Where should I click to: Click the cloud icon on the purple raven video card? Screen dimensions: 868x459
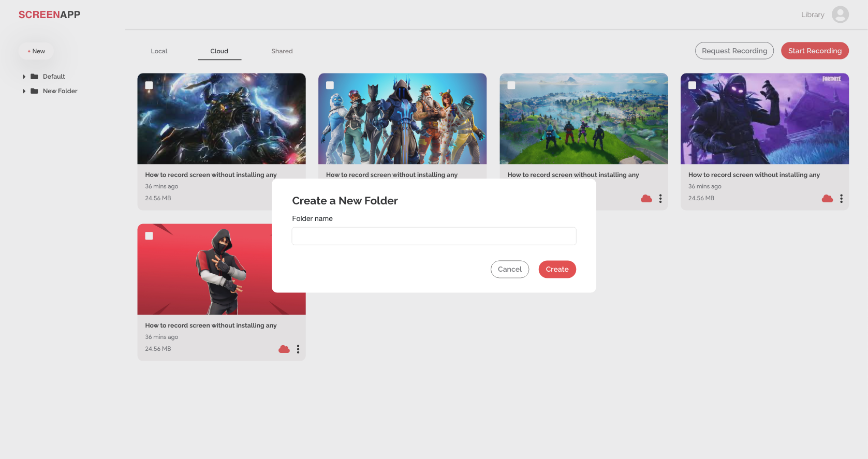827,199
